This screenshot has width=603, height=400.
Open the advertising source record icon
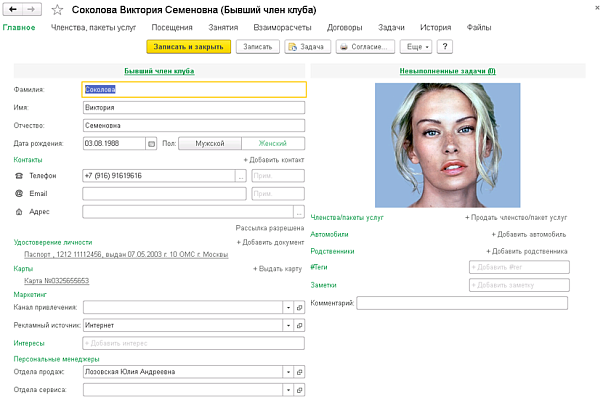[299, 325]
